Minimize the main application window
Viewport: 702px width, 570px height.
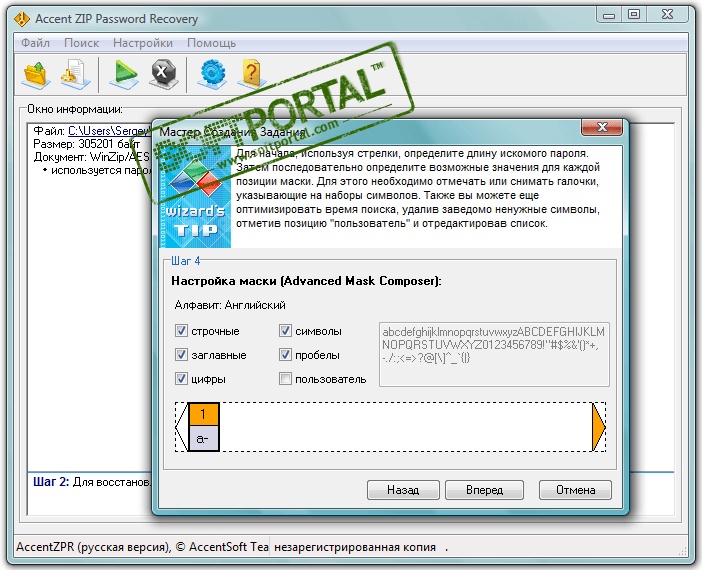(x=609, y=15)
